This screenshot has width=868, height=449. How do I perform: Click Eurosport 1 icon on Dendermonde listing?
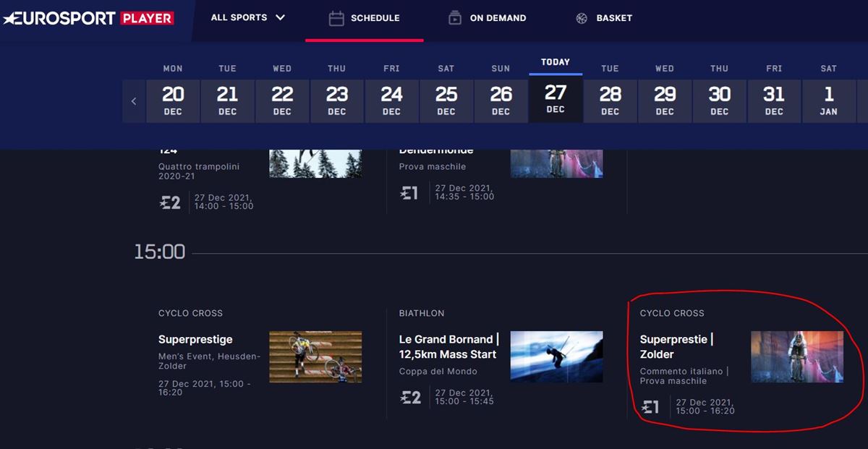tap(409, 192)
